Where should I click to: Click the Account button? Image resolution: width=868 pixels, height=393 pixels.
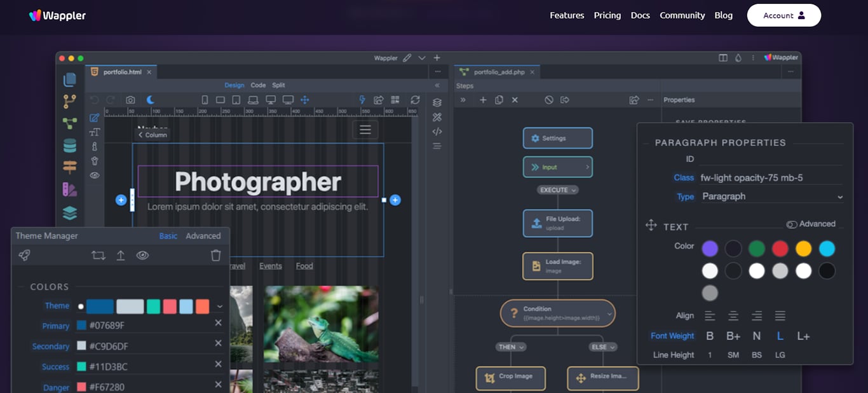click(x=784, y=15)
